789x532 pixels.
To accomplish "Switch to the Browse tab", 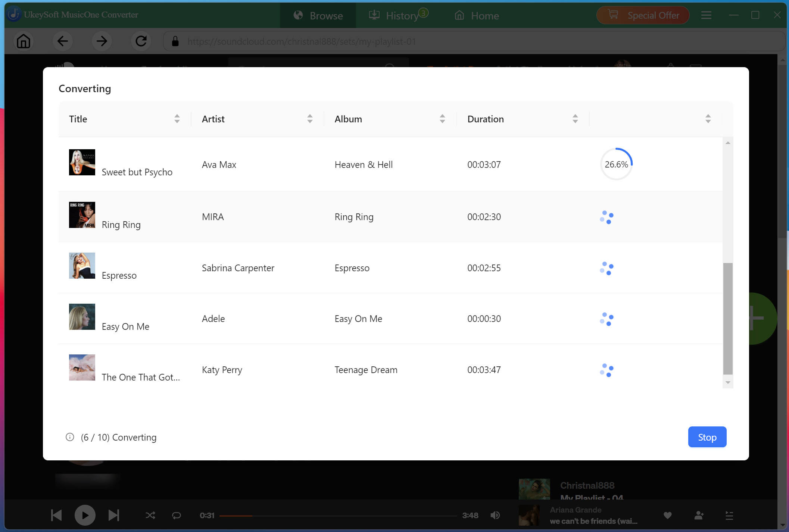I will (x=318, y=15).
